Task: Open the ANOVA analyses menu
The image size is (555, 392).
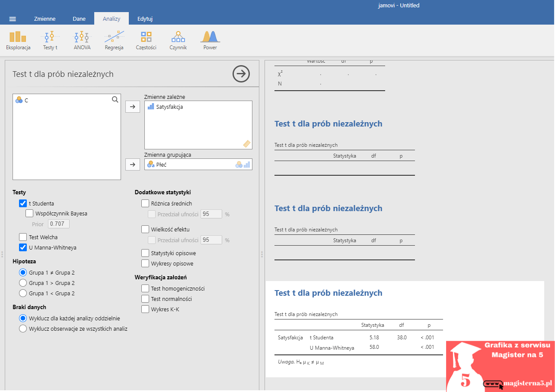Action: (82, 41)
